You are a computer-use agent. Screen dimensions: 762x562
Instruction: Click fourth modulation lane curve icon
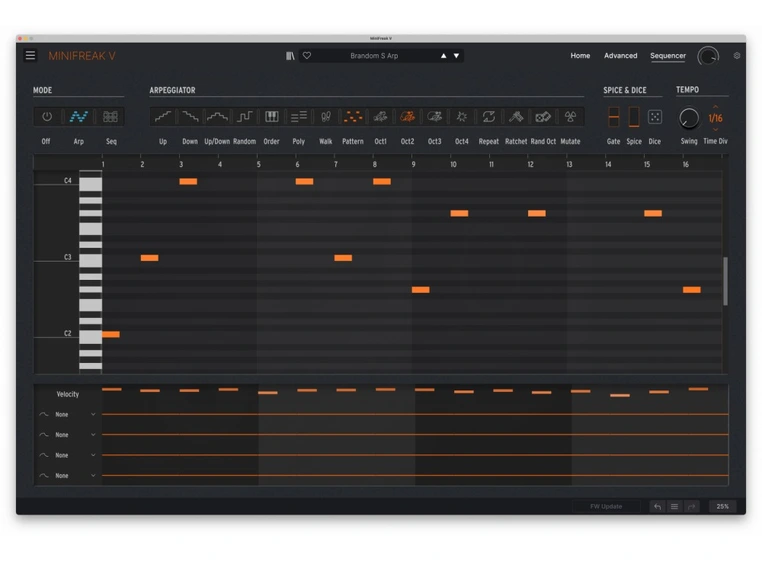(43, 476)
